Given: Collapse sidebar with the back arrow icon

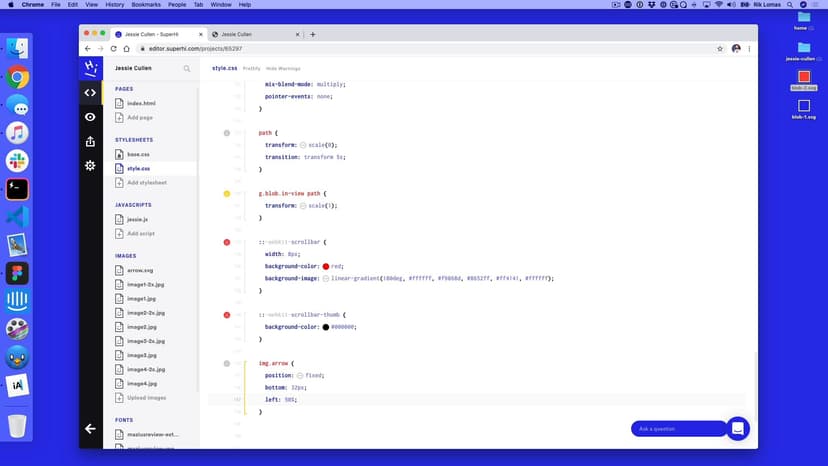Looking at the screenshot, I should (90, 428).
